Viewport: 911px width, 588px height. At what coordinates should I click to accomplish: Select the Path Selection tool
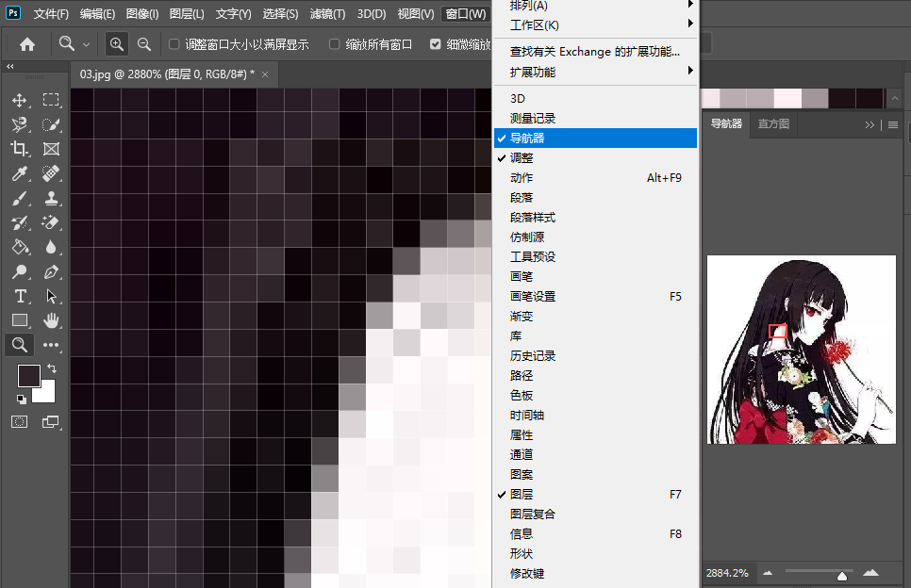51,297
